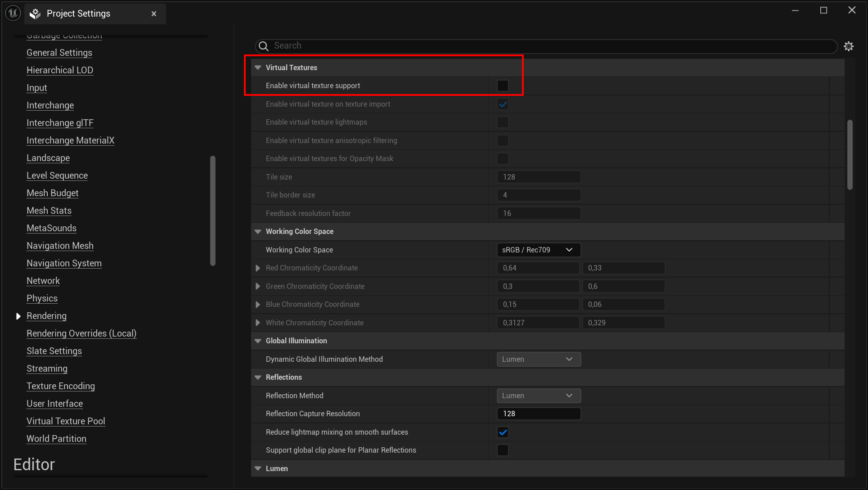
Task: Enable global clip plane for Planar Reflections
Action: tap(503, 450)
